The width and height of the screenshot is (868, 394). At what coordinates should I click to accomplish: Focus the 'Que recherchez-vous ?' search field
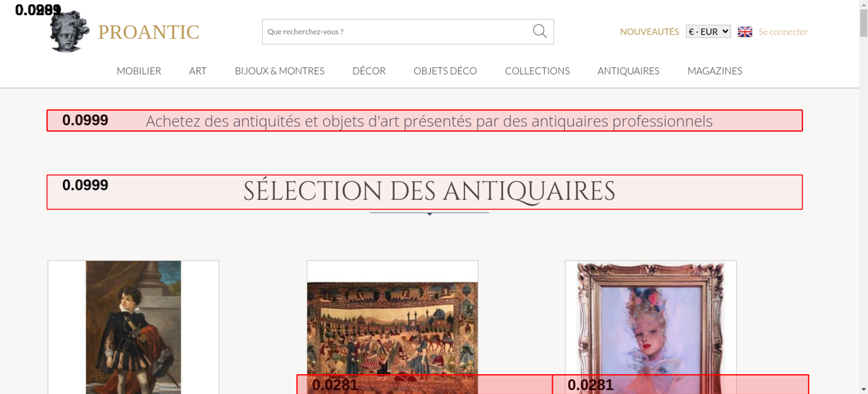[395, 32]
